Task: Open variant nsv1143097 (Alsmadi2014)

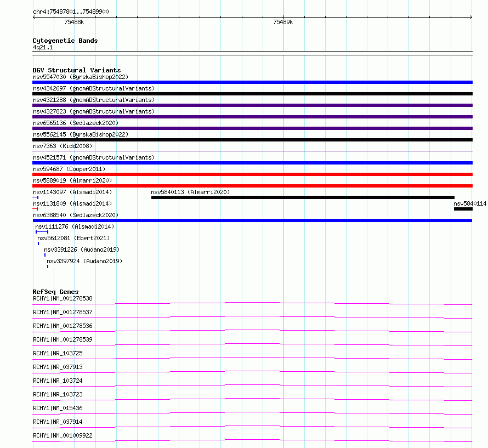Action: coord(72,192)
